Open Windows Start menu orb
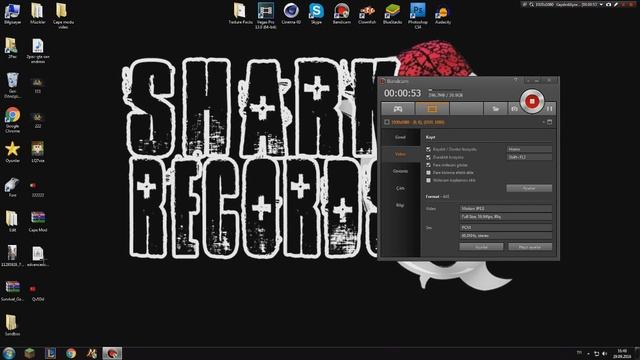Screen dimensions: 640x360 coord(9,353)
